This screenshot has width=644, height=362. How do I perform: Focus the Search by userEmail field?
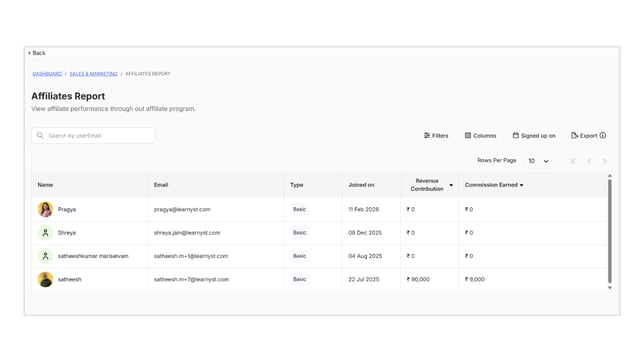click(x=93, y=136)
